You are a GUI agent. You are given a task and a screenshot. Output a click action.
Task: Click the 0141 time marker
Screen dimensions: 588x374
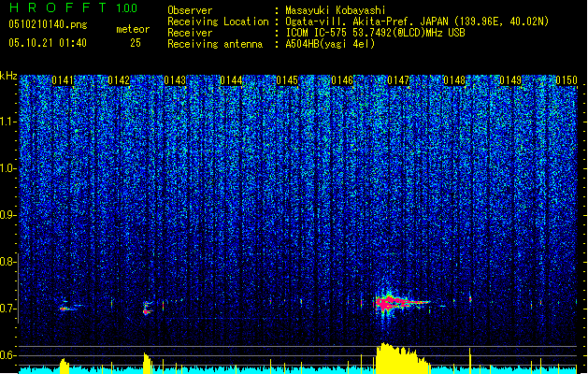click(63, 80)
